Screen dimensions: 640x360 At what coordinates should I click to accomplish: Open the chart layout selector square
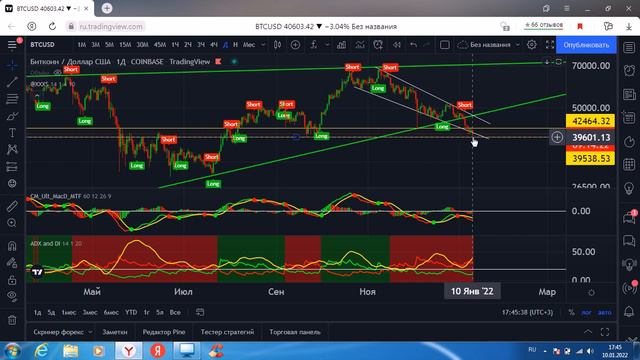(444, 44)
